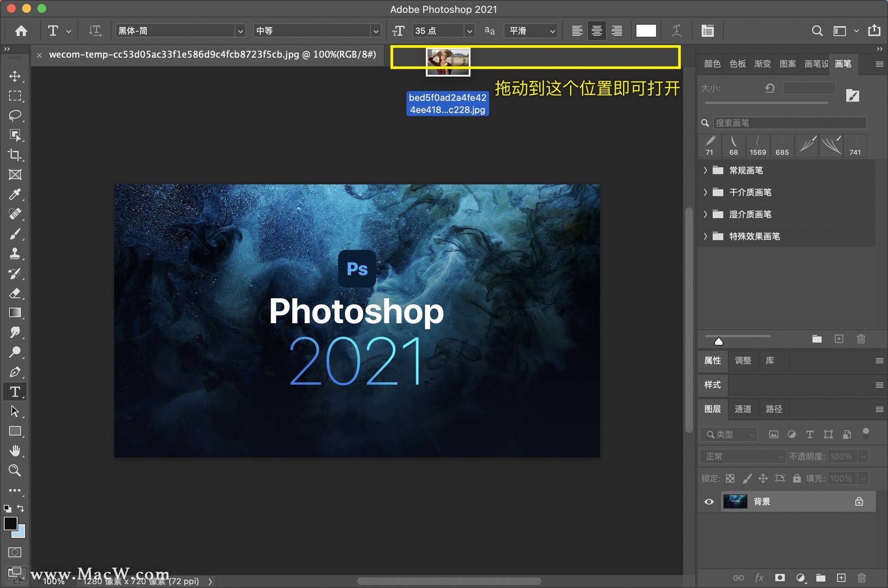Select the Lasso tool
The image size is (888, 588).
15,116
